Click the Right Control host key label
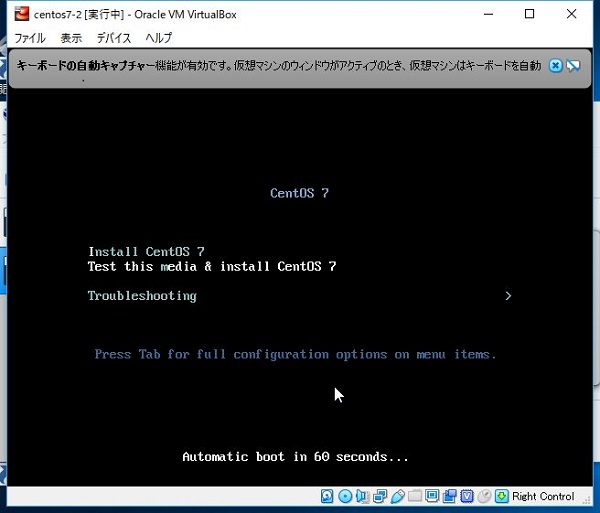The height and width of the screenshot is (513, 600). pos(543,496)
